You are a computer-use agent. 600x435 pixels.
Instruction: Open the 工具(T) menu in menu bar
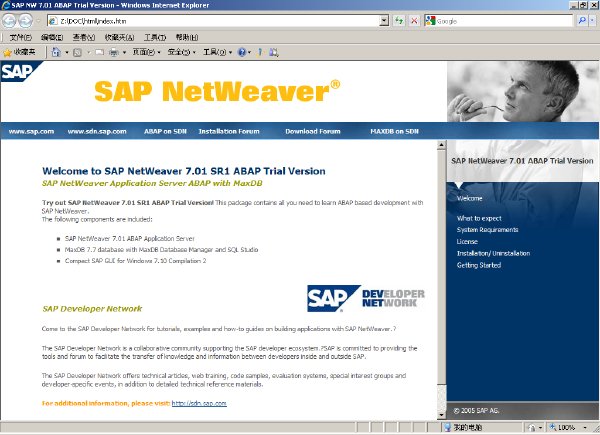pos(155,37)
